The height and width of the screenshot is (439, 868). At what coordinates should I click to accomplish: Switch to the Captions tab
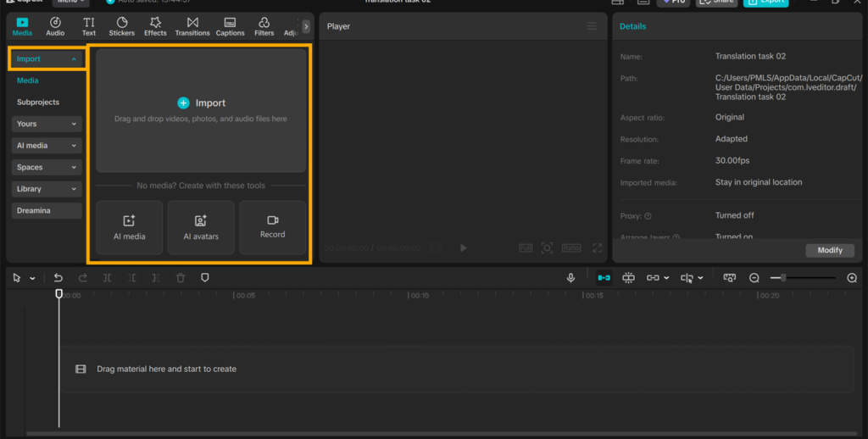230,26
